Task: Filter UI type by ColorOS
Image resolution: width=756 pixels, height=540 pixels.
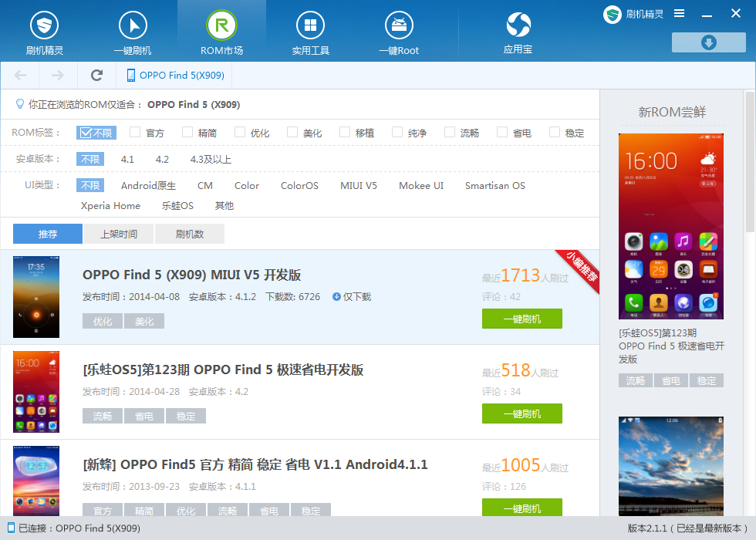Action: [x=299, y=186]
